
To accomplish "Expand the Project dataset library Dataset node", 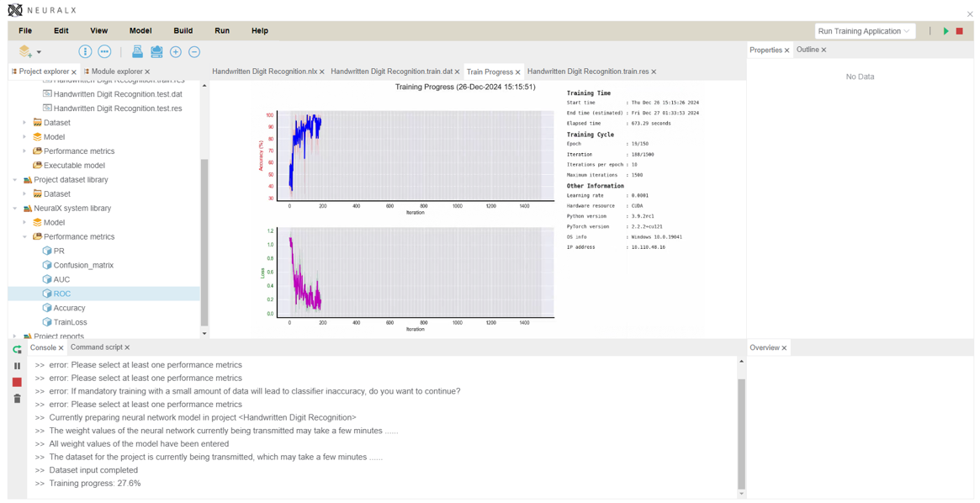I will click(24, 194).
